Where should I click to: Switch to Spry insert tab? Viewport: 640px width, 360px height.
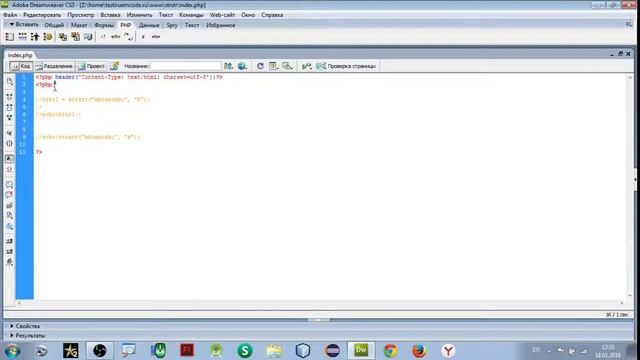pos(172,25)
